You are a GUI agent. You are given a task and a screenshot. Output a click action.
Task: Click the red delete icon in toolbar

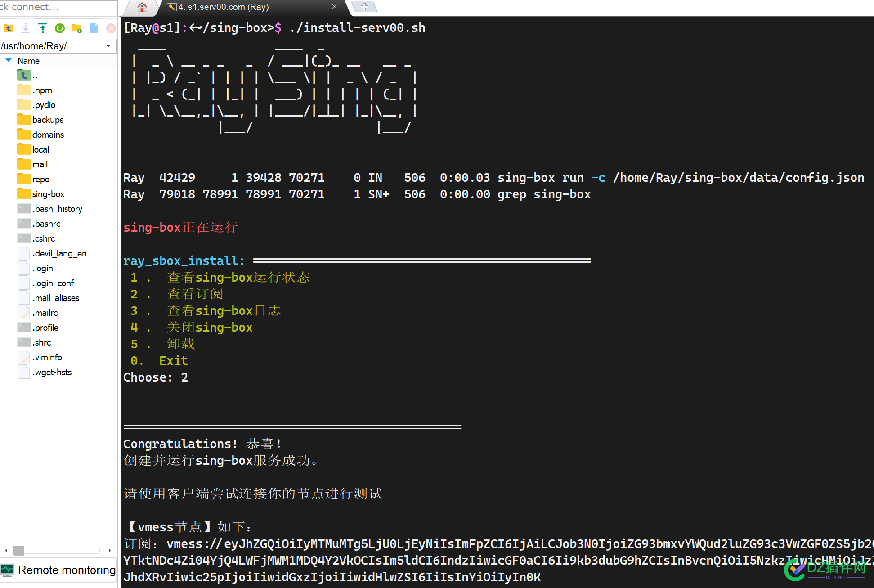coord(111,28)
